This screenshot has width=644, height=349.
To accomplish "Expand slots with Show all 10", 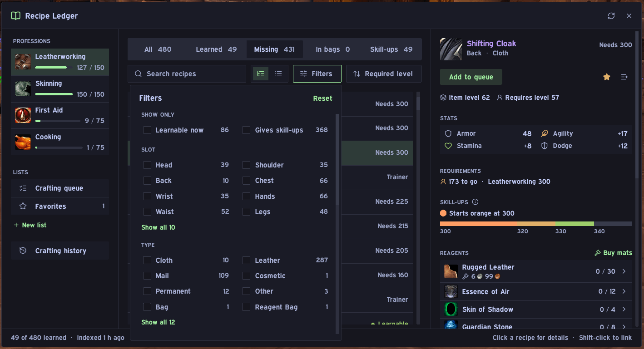I will [158, 227].
